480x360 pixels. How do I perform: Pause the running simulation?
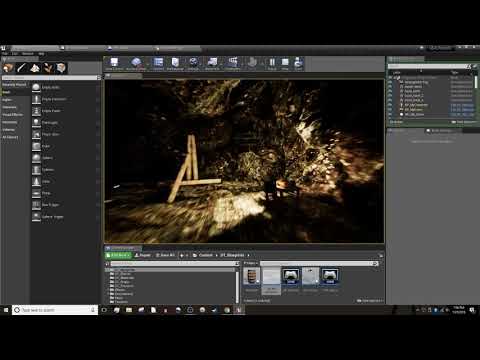(272, 63)
